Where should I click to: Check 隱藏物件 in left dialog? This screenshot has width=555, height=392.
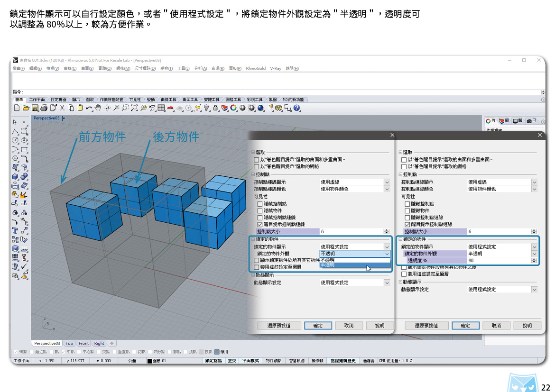tap(260, 210)
